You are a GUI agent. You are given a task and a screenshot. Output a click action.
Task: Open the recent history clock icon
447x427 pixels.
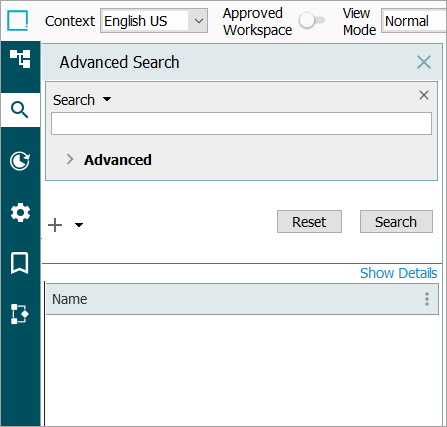pyautogui.click(x=20, y=161)
